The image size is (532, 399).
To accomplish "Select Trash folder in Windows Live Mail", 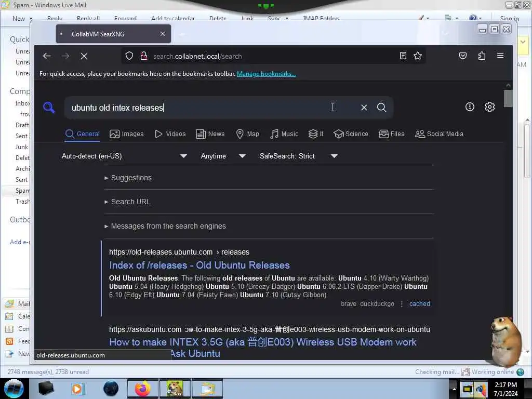I will pos(22,202).
